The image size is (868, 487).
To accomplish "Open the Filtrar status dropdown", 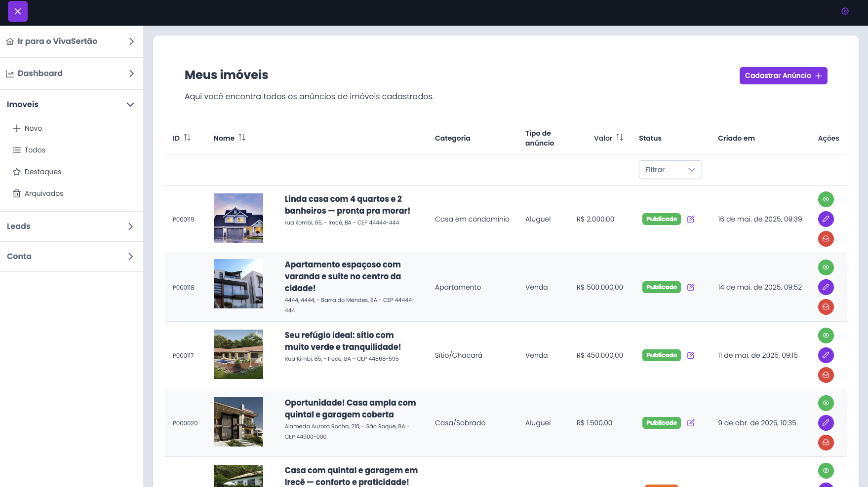I will click(x=670, y=170).
